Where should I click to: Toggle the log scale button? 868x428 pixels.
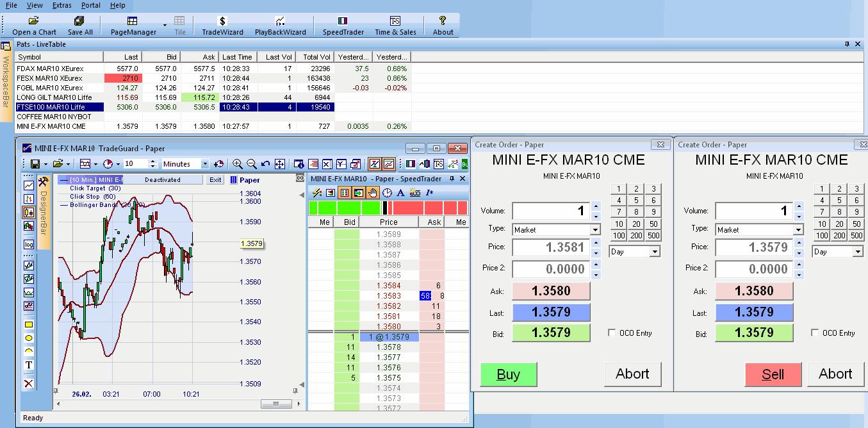tap(29, 244)
